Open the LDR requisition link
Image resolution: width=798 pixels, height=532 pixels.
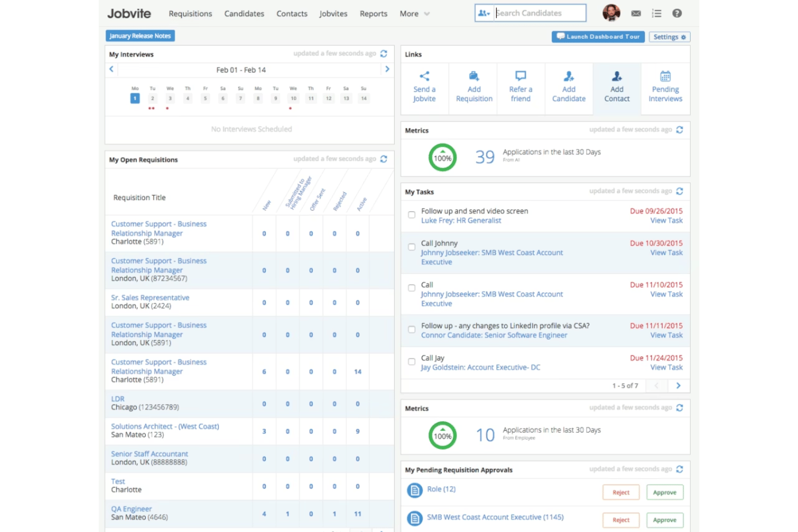pyautogui.click(x=118, y=399)
